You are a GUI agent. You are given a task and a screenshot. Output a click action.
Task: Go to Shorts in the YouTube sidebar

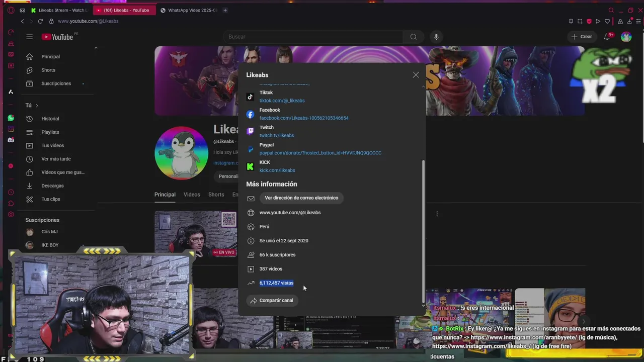coord(57,70)
